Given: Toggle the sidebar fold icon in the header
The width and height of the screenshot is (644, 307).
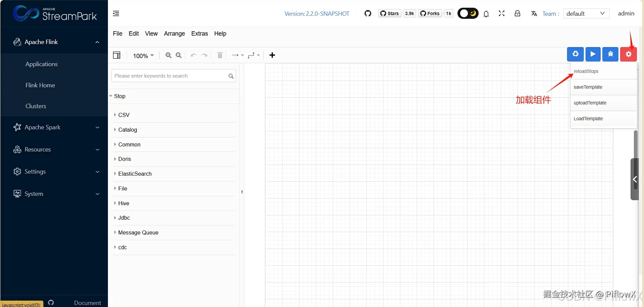Looking at the screenshot, I should [x=116, y=13].
